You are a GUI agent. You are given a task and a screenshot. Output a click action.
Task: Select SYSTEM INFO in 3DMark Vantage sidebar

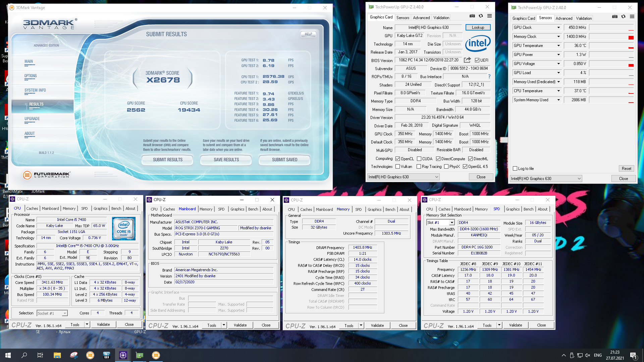(x=35, y=90)
